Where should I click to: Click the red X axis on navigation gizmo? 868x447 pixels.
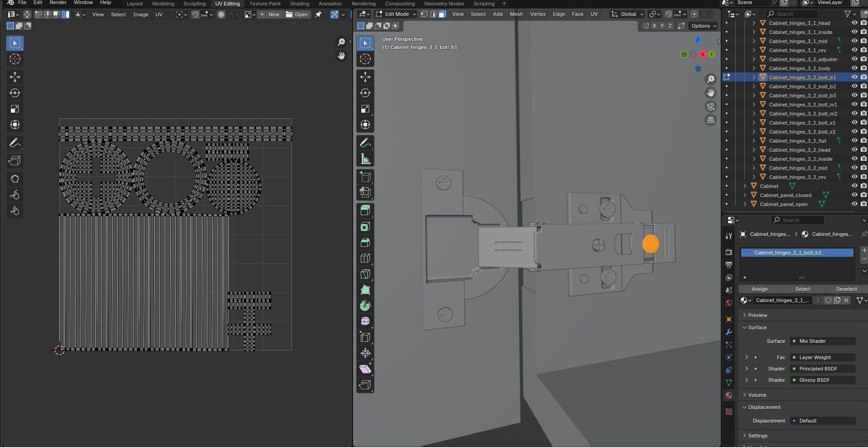[x=703, y=54]
